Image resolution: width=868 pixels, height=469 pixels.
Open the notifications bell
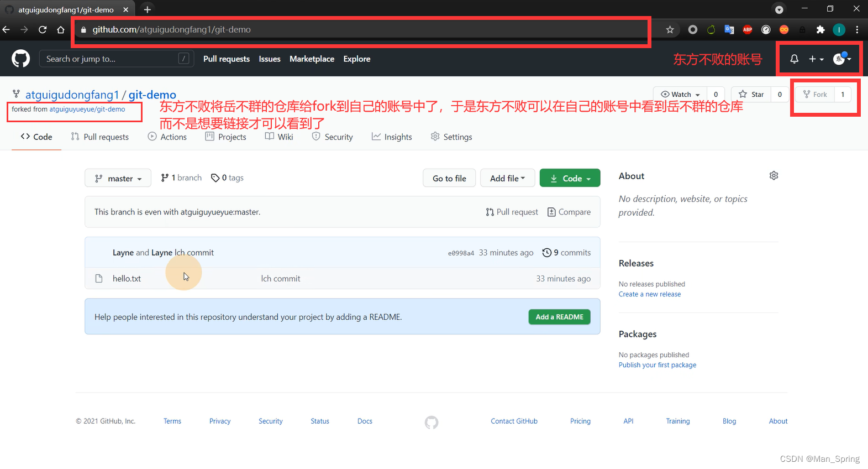tap(794, 59)
